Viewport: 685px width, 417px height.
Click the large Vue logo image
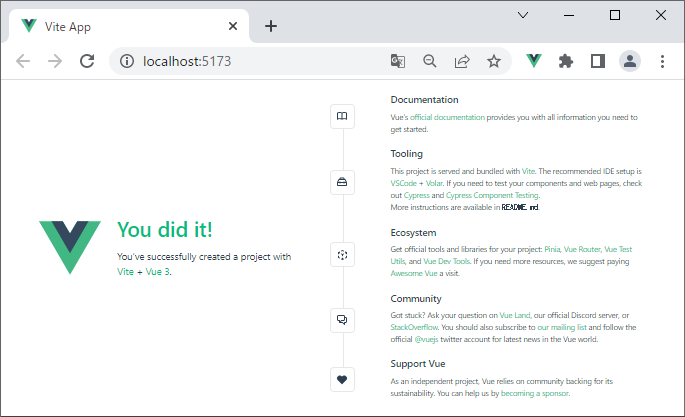tap(70, 247)
